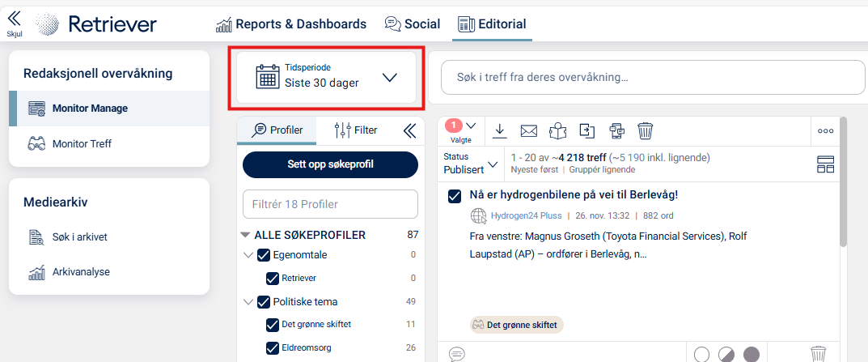This screenshot has height=362, width=868.
Task: Click the calendar icon in Tidsperiode
Action: 268,76
